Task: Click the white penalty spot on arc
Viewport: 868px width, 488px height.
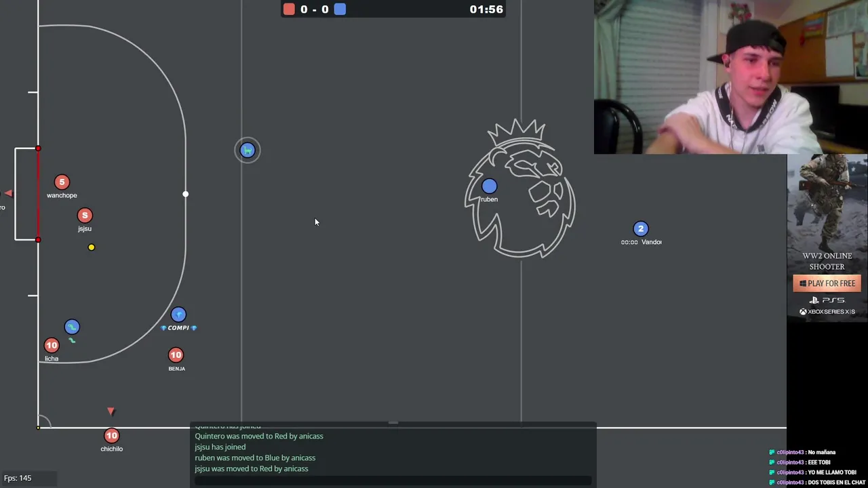Action: coord(186,195)
